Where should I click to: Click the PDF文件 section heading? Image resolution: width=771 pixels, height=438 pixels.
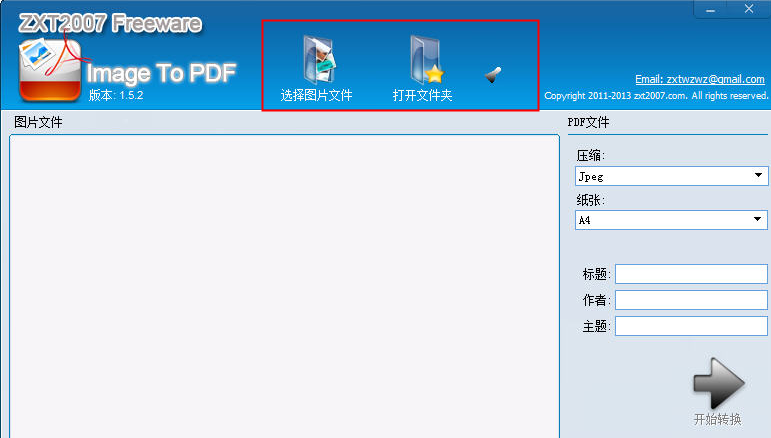click(x=589, y=122)
